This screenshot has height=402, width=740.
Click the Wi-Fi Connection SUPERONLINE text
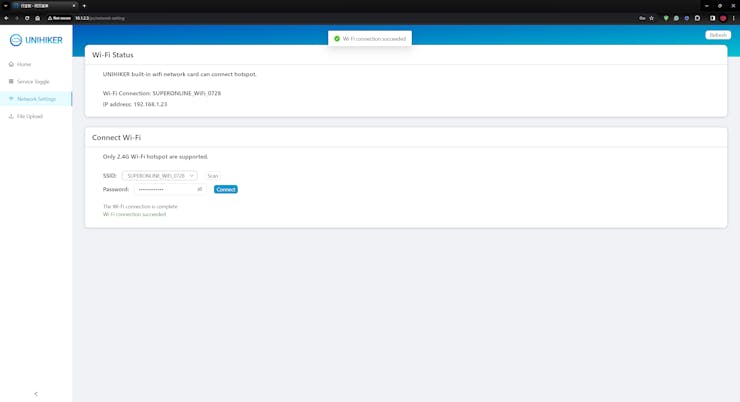pyautogui.click(x=162, y=93)
